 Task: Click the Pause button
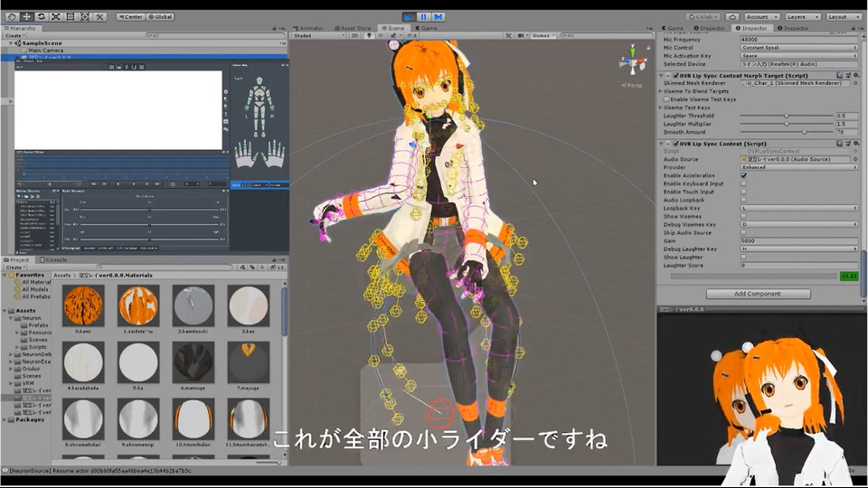click(423, 17)
